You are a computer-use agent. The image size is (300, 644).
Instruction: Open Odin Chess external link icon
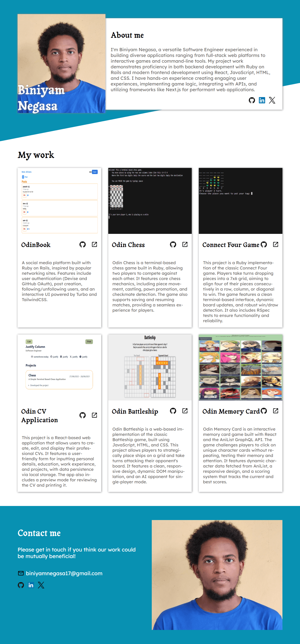tap(185, 244)
